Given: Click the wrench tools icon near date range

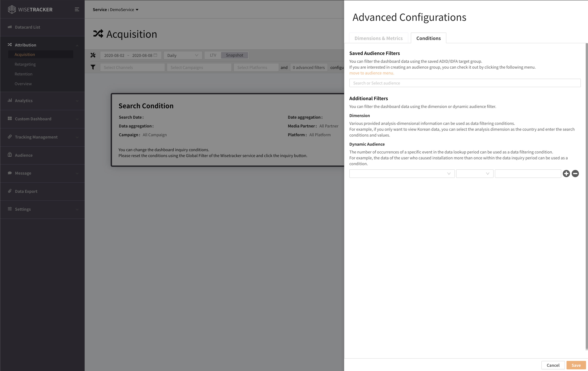Looking at the screenshot, I should click(x=93, y=55).
